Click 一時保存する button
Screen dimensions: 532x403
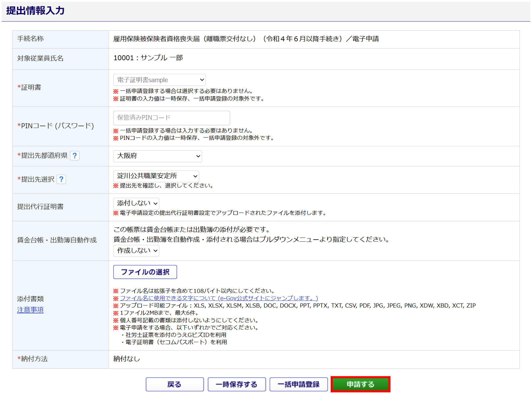click(x=236, y=384)
